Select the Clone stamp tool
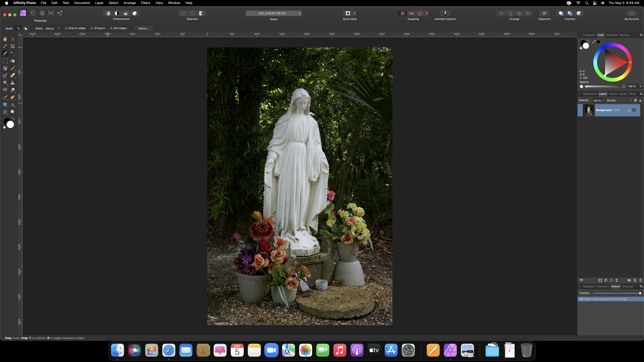This screenshot has height=362, width=644. coord(12,83)
